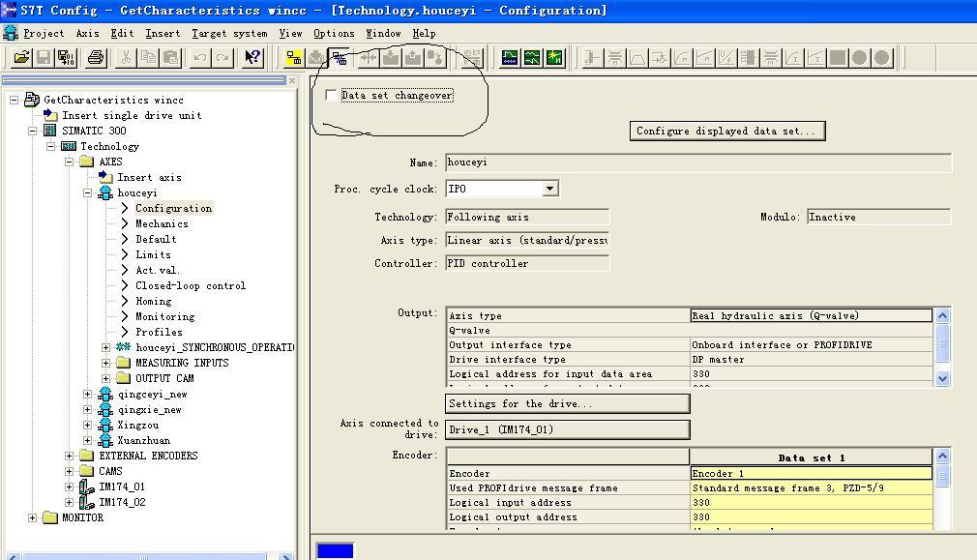Viewport: 977px width, 560px height.
Task: Expand the MONITOR folder node
Action: click(32, 517)
